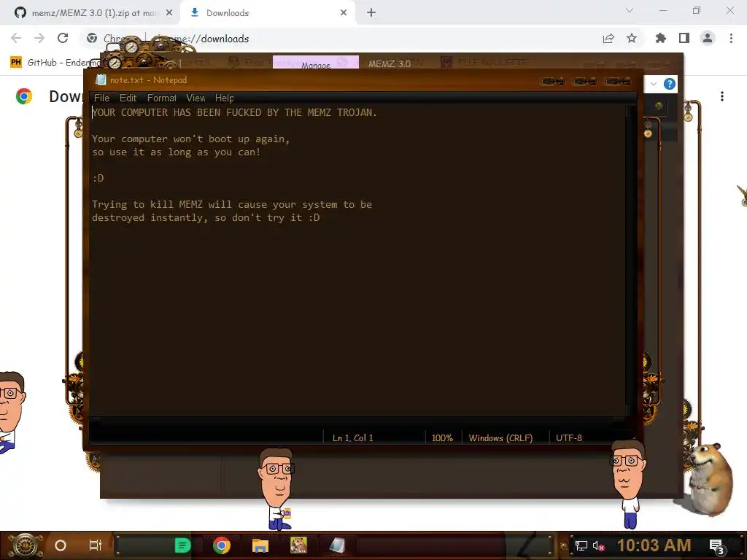Image resolution: width=747 pixels, height=560 pixels.
Task: Click the UTF-8 encoding status entry
Action: click(x=569, y=438)
